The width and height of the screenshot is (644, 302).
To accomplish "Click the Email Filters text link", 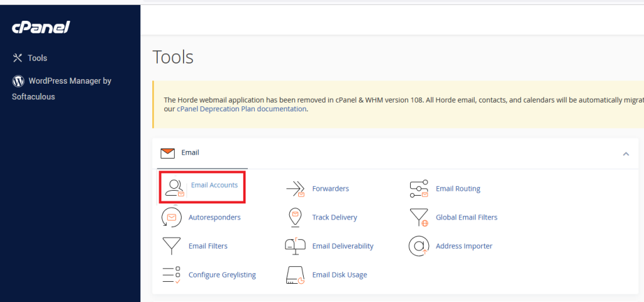I will (208, 246).
